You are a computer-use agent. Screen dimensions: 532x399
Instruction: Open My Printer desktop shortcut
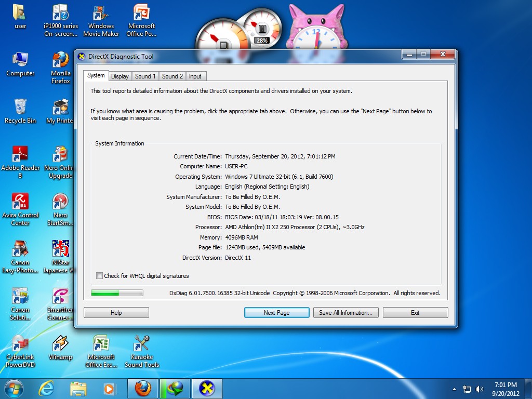pos(60,111)
